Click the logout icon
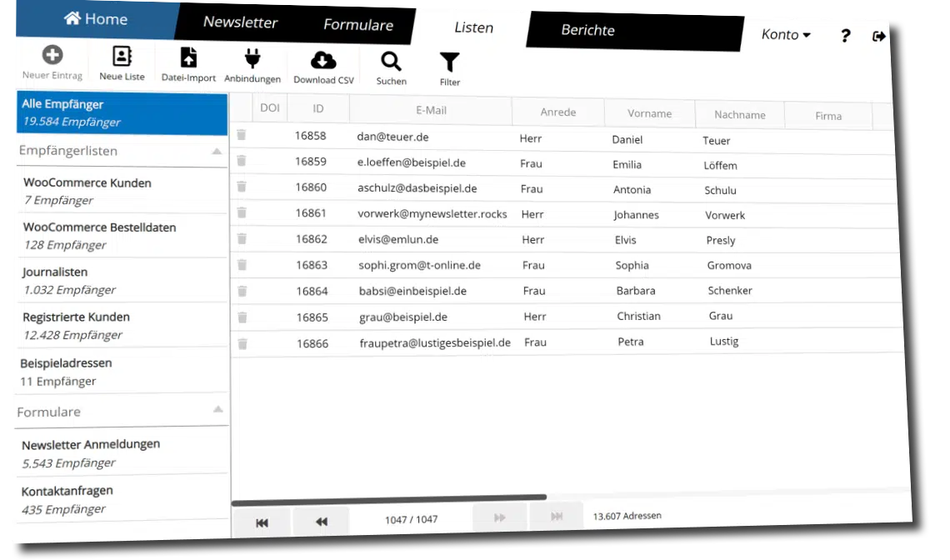Screen dimensions: 950x560 (x=878, y=37)
